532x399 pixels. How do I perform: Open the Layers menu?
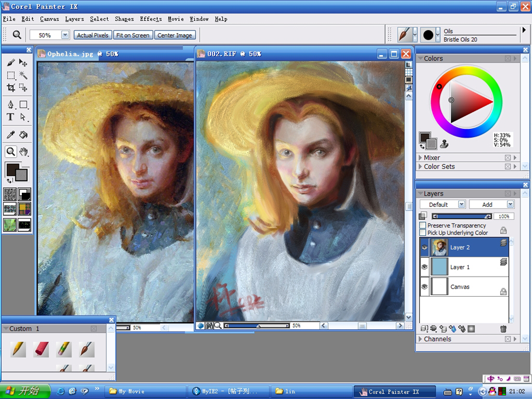74,19
